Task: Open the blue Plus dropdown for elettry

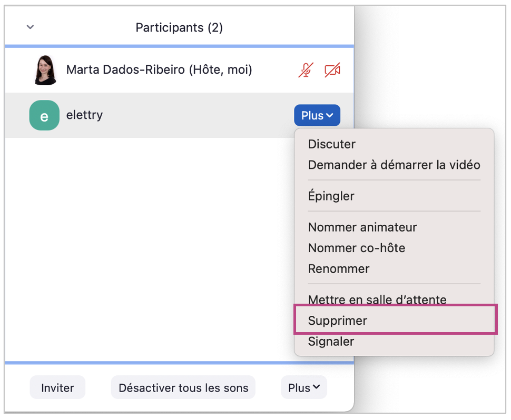Action: (x=317, y=115)
